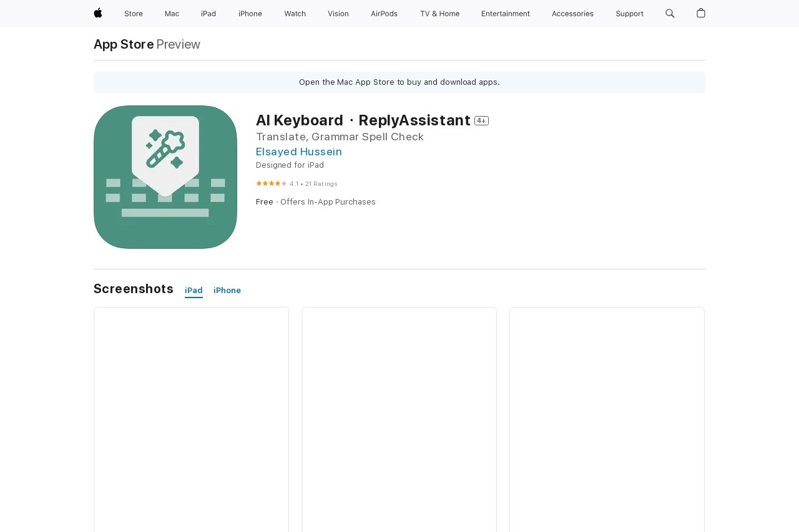
Task: Click the 4+ age rating badge
Action: (x=481, y=120)
